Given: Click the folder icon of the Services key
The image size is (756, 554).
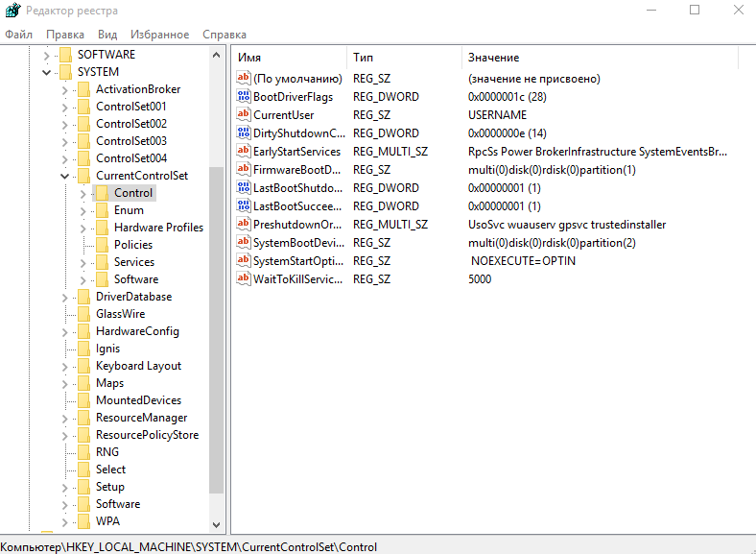Looking at the screenshot, I should pyautogui.click(x=102, y=262).
